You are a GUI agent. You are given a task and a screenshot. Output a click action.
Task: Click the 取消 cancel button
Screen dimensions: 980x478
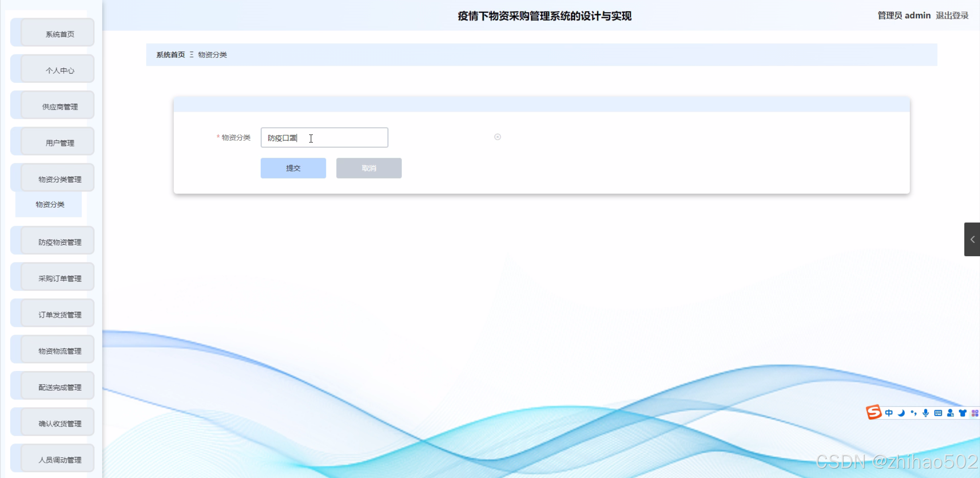368,168
